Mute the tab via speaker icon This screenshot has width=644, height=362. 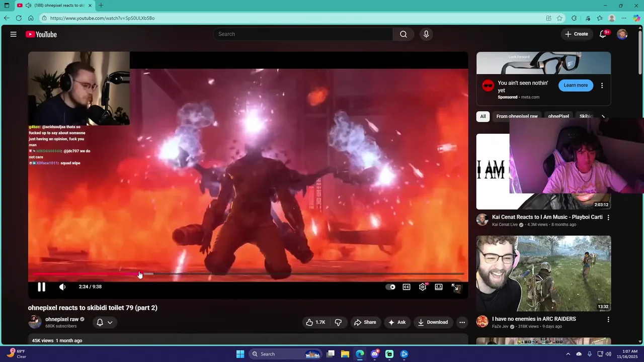click(28, 6)
